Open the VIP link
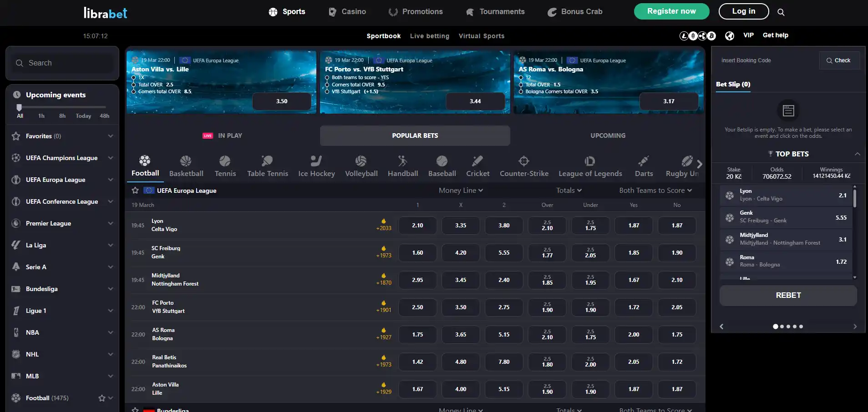Screen dimensions: 868x412 pyautogui.click(x=748, y=35)
